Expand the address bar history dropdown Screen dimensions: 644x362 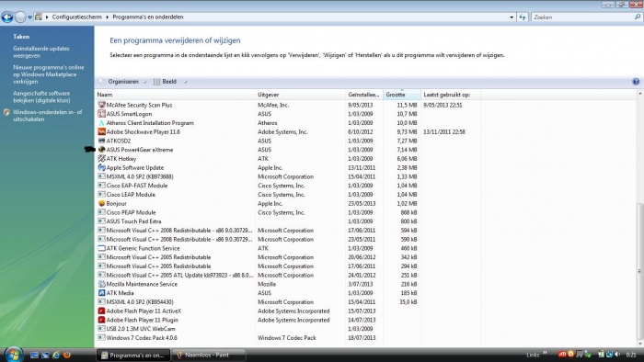(x=512, y=17)
